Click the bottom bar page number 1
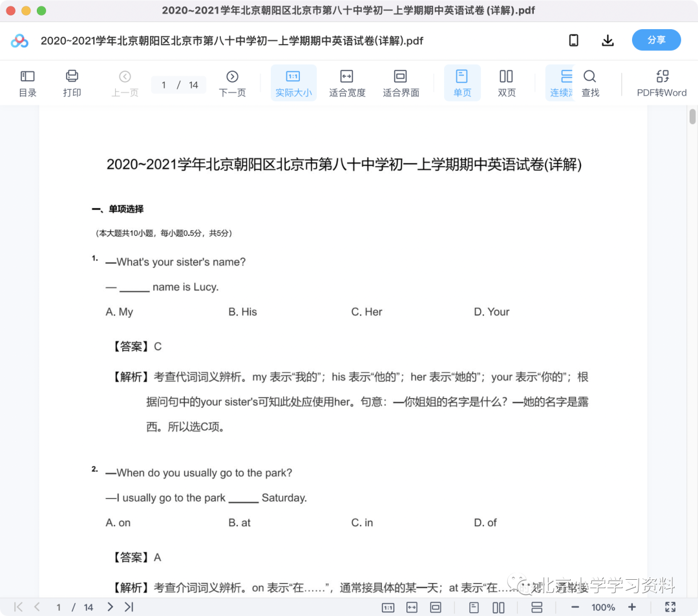This screenshot has height=616, width=698. pyautogui.click(x=58, y=608)
